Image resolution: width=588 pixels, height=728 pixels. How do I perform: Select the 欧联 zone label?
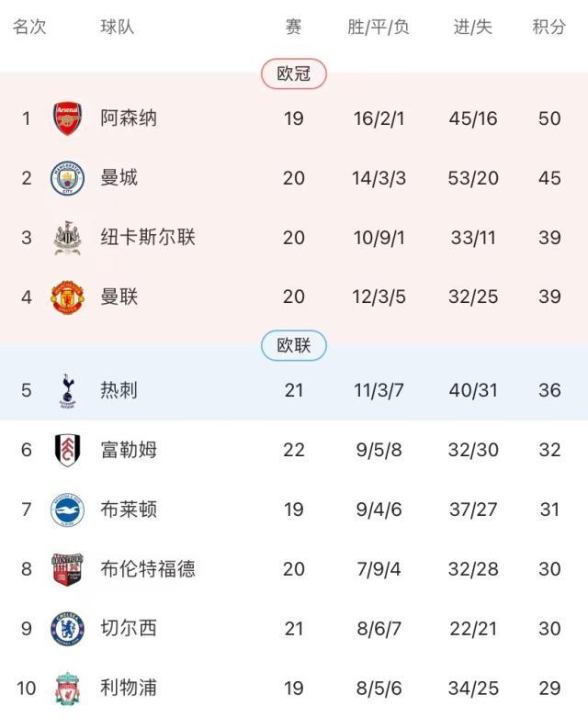tap(294, 346)
